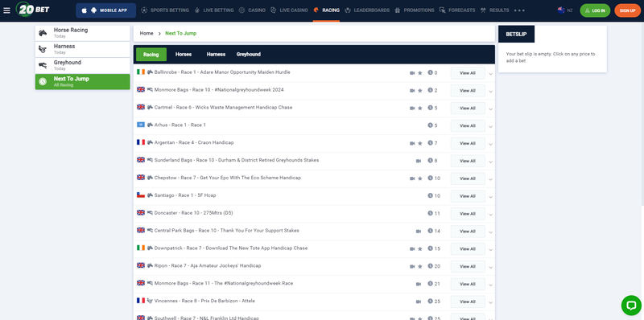Favorite the Ripon Race 7 star
This screenshot has width=644, height=320.
pyautogui.click(x=419, y=267)
